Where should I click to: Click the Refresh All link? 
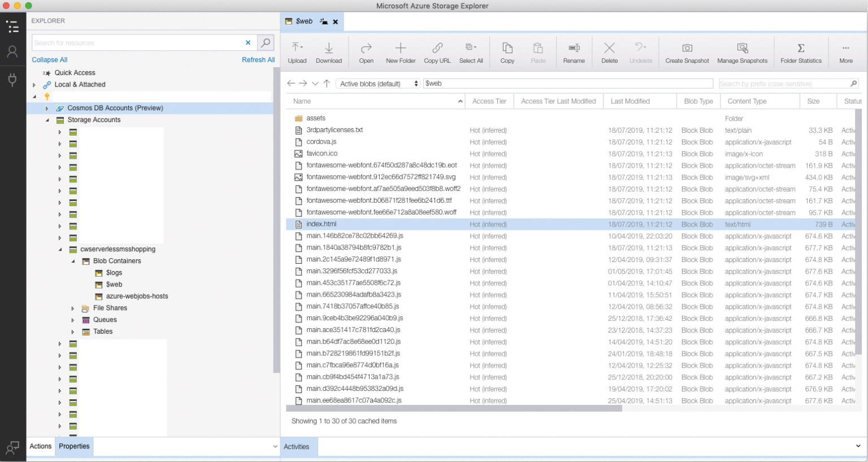[x=258, y=60]
